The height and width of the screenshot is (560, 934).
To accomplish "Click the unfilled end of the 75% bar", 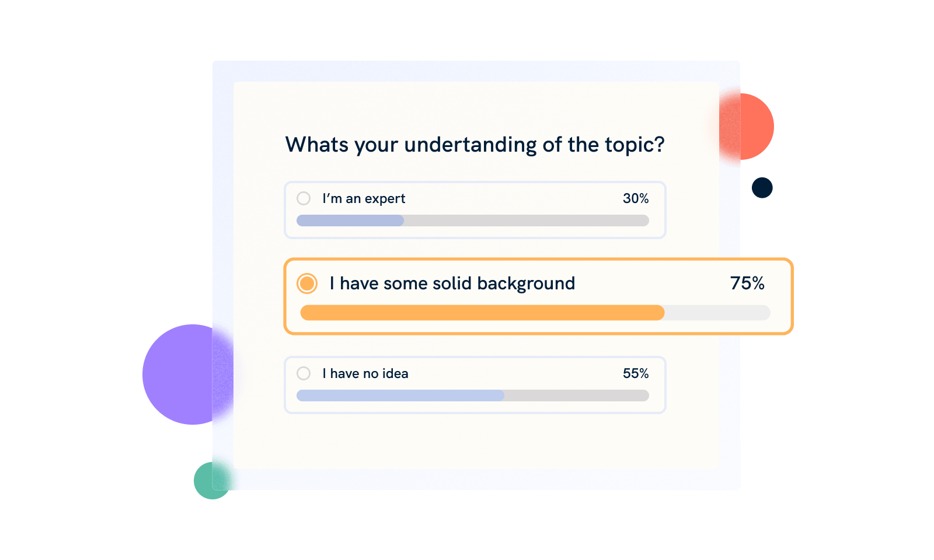I will coord(717,313).
